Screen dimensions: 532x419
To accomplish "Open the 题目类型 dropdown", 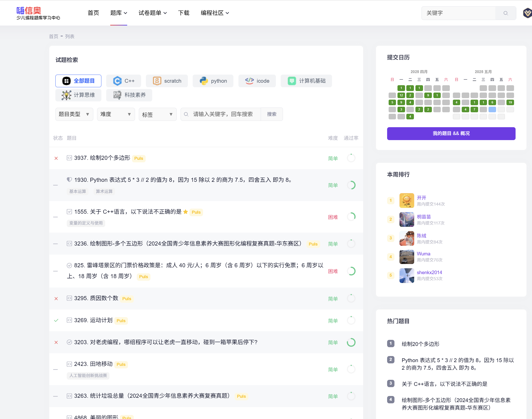I will 74,114.
